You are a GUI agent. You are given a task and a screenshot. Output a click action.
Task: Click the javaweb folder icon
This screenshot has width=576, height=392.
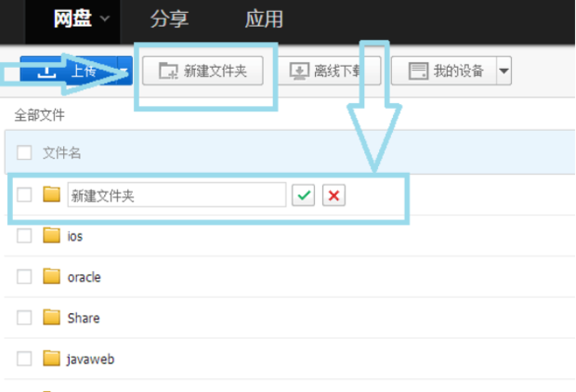51,359
